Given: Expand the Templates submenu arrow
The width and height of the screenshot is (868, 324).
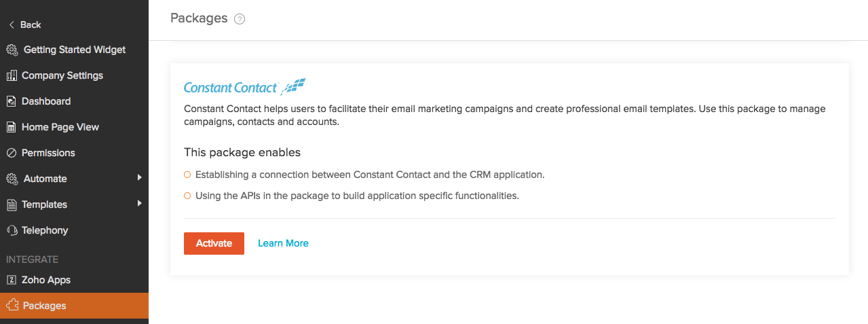Looking at the screenshot, I should tap(139, 204).
